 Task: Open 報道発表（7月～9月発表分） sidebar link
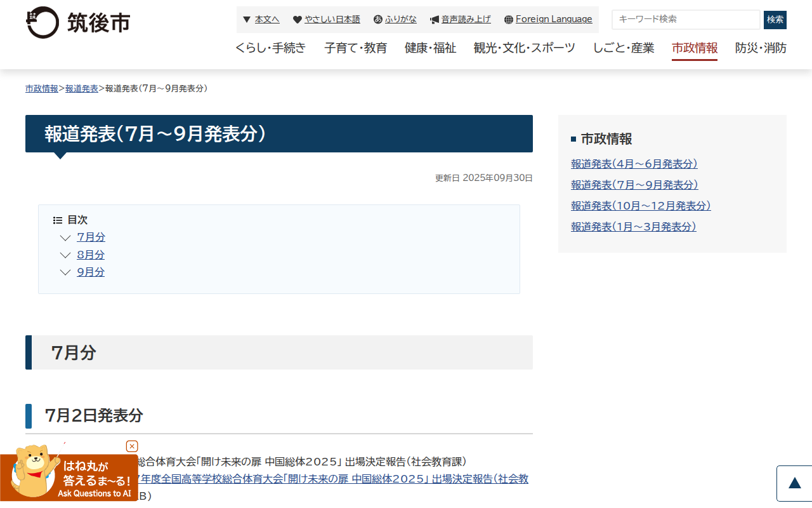[x=634, y=185]
